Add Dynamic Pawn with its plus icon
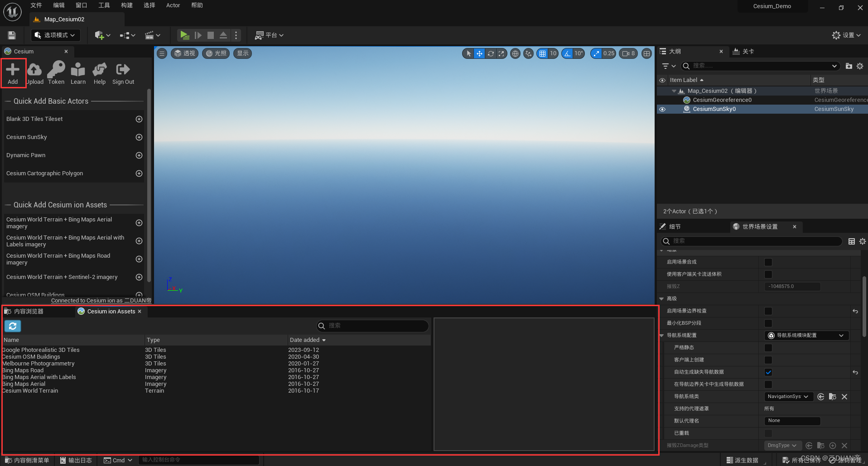 coord(139,155)
